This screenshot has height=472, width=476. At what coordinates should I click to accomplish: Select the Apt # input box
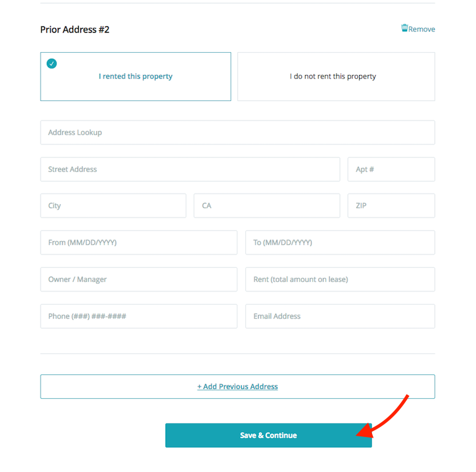(391, 170)
